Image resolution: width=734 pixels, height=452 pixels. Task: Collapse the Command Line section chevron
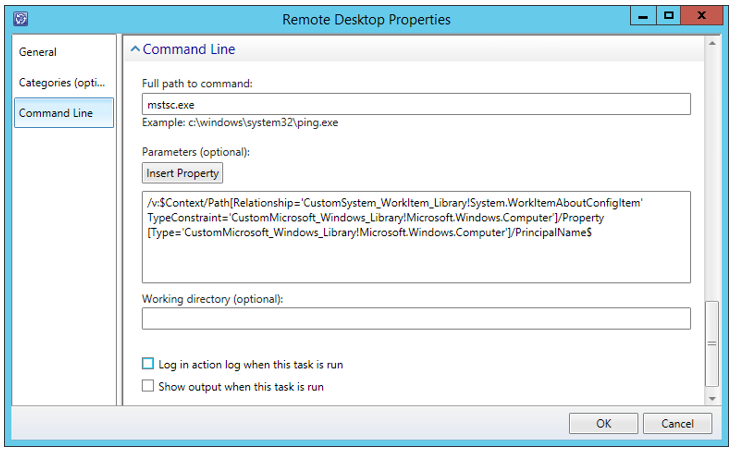(x=135, y=49)
